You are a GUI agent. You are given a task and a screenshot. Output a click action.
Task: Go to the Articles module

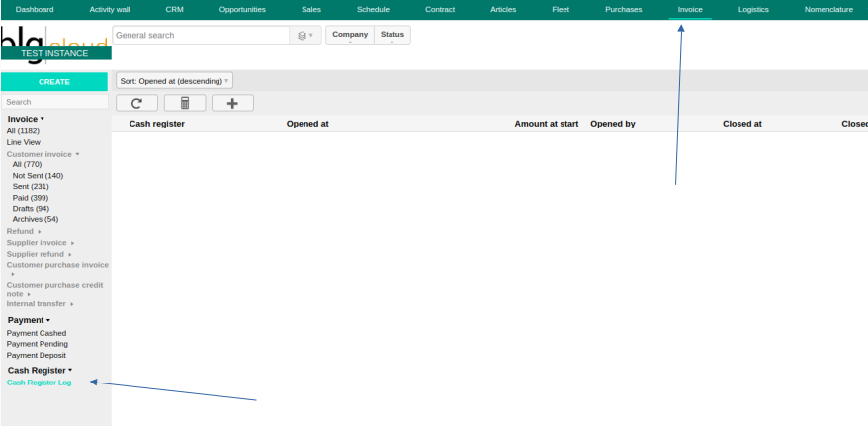[x=503, y=10]
